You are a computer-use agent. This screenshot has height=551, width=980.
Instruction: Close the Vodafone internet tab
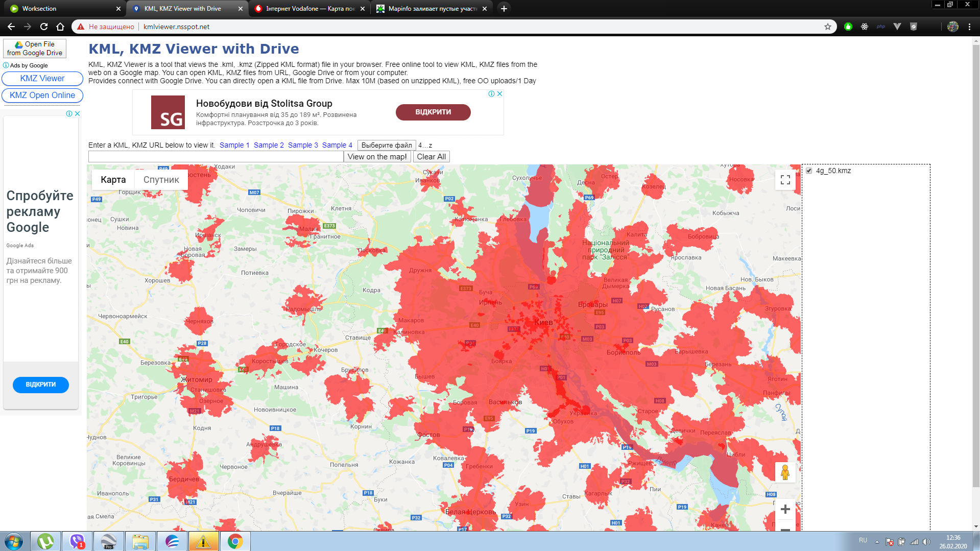[363, 9]
